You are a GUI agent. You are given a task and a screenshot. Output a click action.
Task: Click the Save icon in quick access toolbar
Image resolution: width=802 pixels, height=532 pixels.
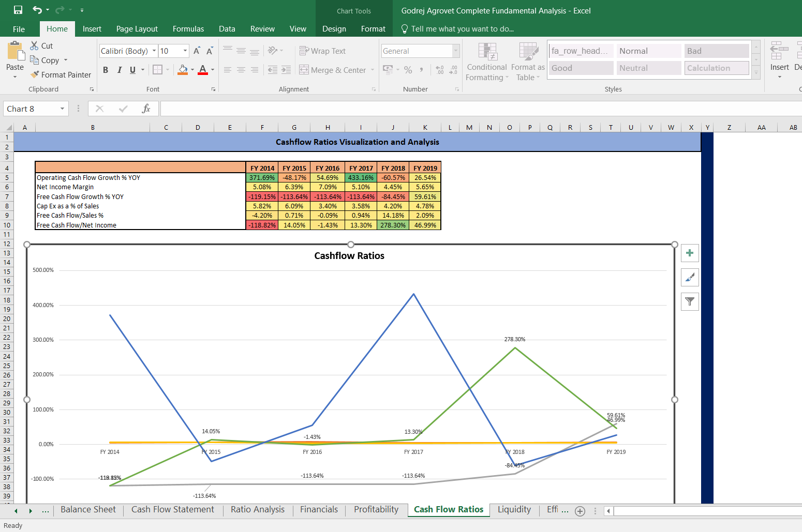18,10
